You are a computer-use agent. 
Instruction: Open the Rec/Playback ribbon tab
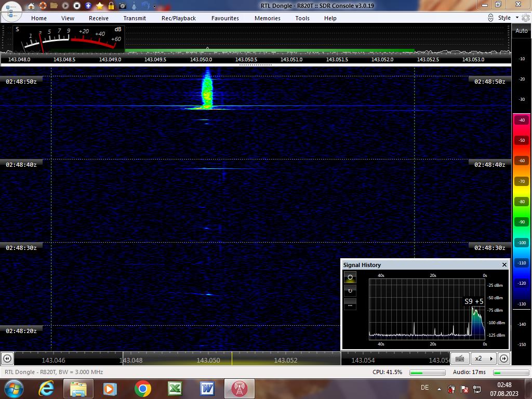coord(179,18)
